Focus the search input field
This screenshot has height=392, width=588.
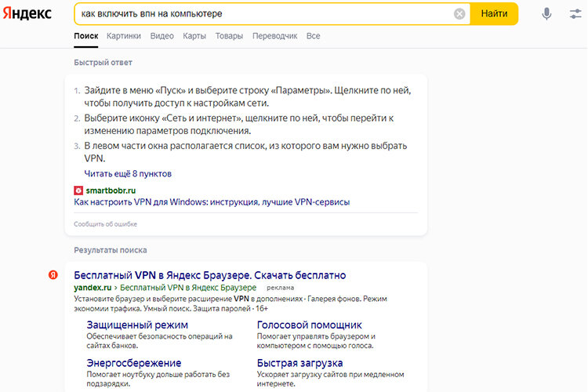(264, 14)
